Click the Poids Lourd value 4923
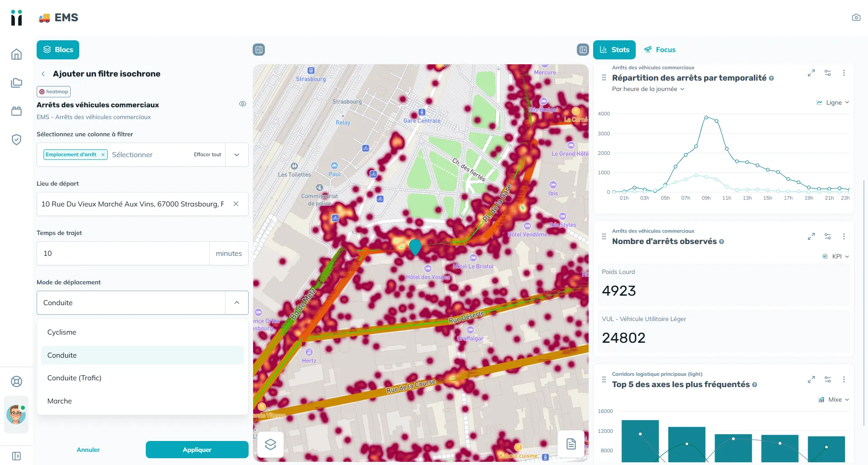This screenshot has width=868, height=465. pyautogui.click(x=619, y=291)
